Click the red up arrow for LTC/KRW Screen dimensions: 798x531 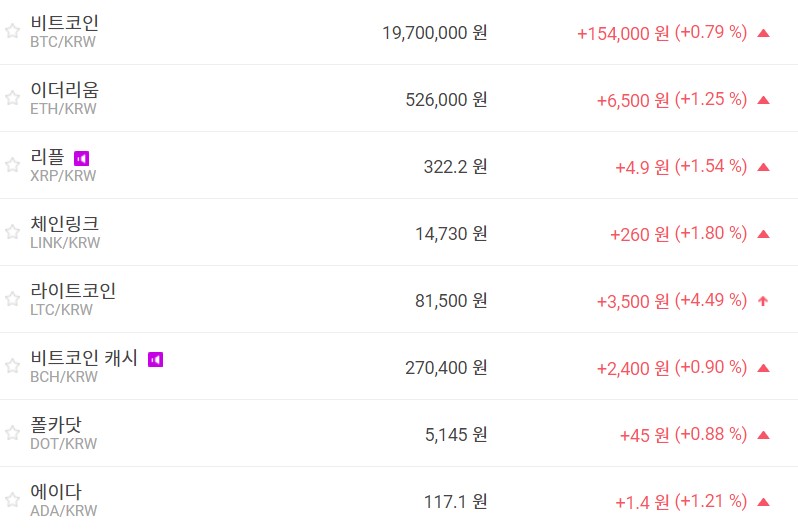click(x=763, y=300)
